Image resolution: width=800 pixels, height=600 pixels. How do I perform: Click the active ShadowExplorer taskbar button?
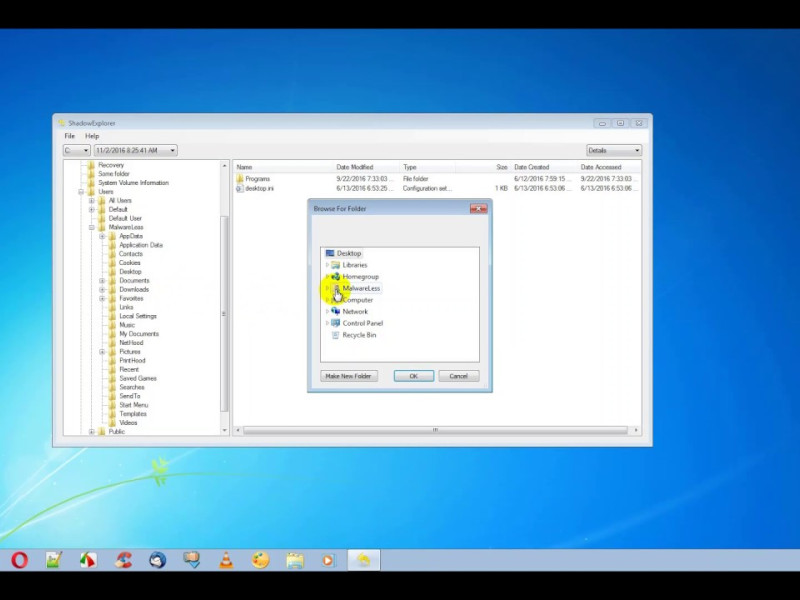[x=363, y=560]
